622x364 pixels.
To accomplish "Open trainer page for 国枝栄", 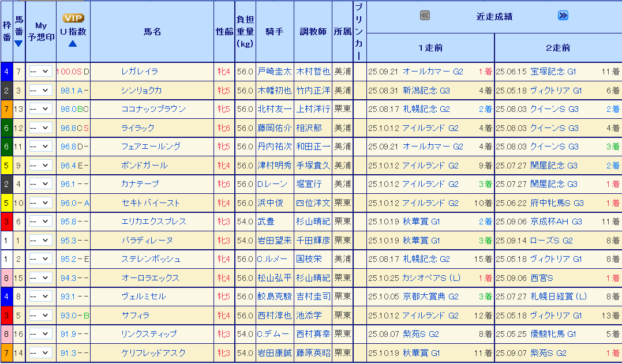I will [309, 259].
